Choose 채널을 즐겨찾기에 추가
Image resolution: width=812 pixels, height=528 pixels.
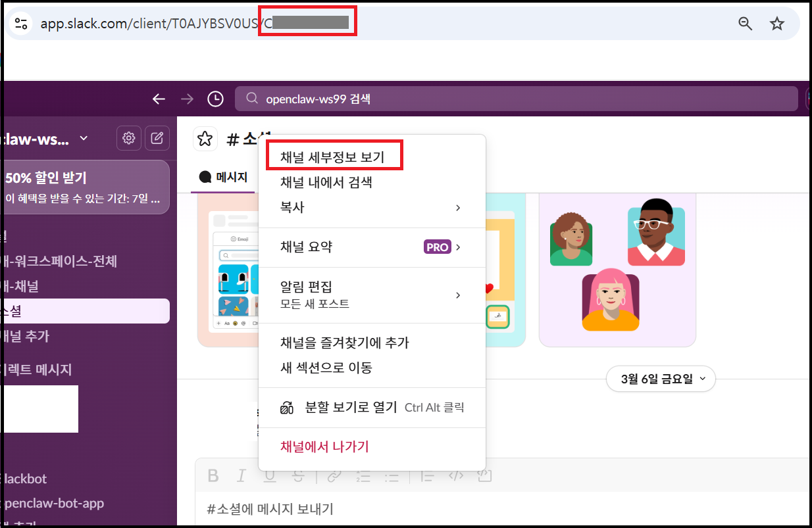tap(372, 343)
